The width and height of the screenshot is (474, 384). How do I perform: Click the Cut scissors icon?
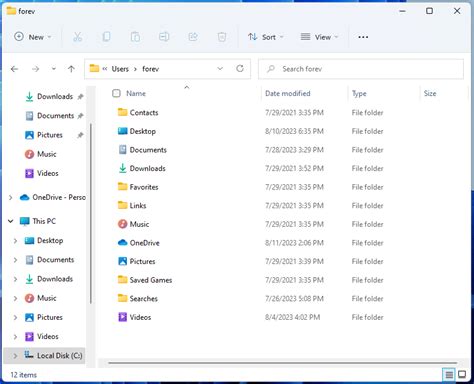click(x=77, y=37)
